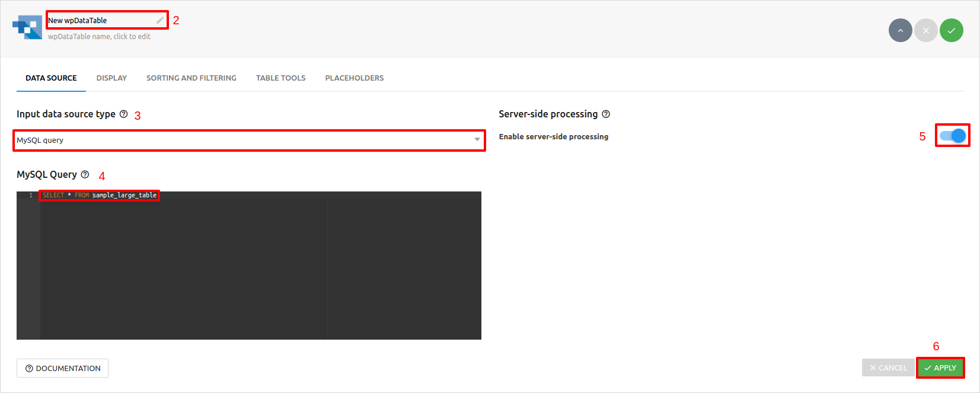Click line number 1 in editor gutter
980x393 pixels.
point(31,195)
